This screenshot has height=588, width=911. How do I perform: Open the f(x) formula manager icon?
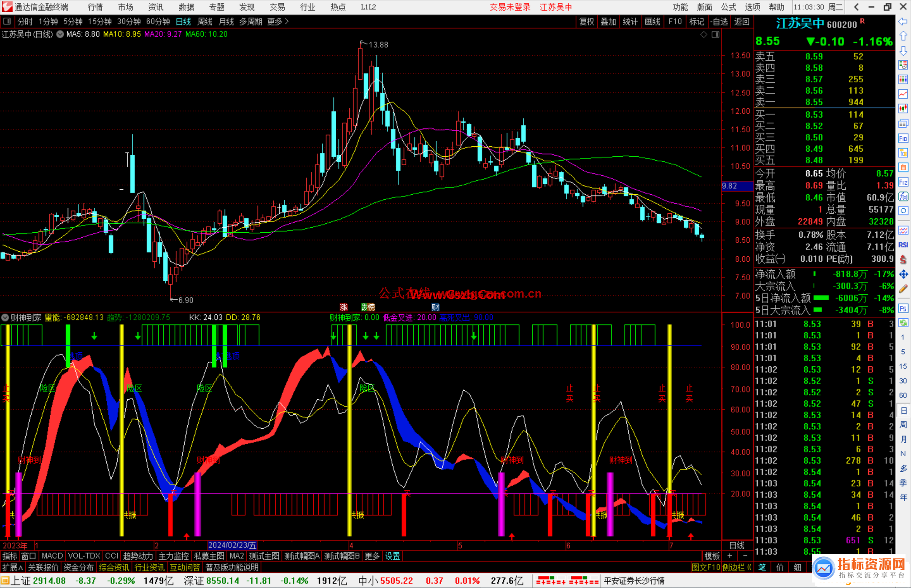click(x=903, y=196)
